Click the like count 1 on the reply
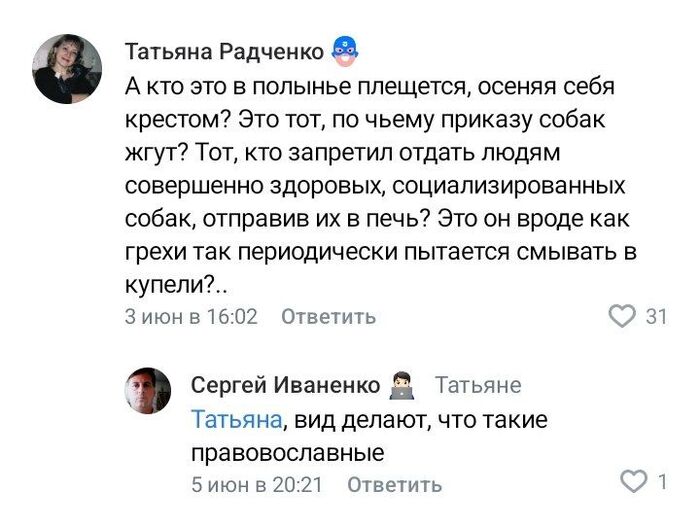The image size is (700, 526). 662,483
